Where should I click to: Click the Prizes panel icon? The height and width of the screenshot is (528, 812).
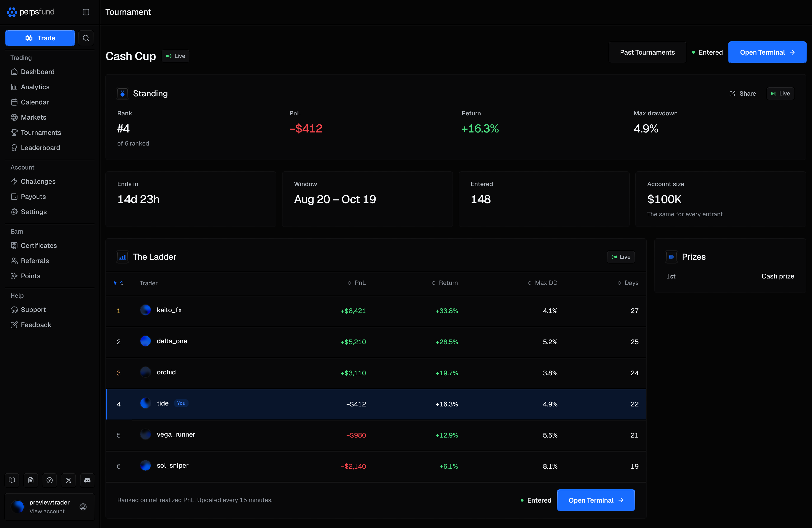tap(671, 257)
